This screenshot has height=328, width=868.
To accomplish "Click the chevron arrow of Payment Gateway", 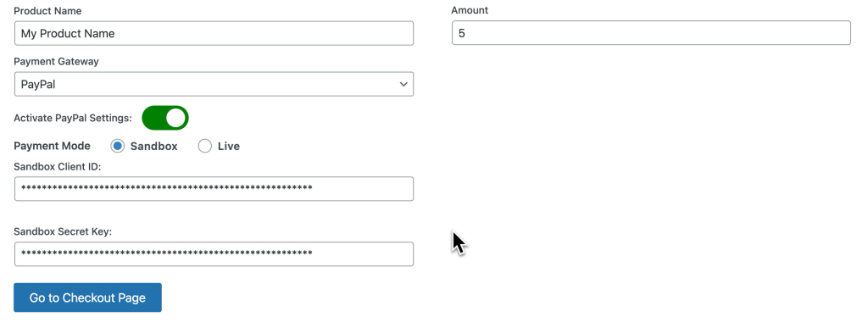I will click(x=403, y=84).
